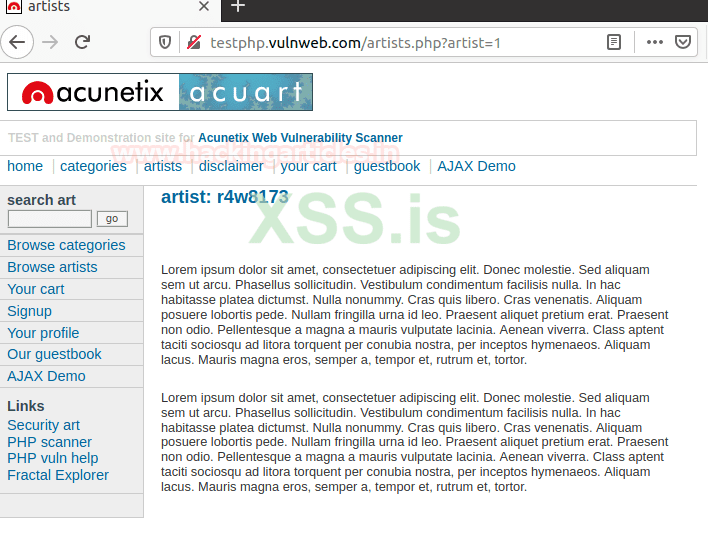Go back using the browser back arrow
This screenshot has width=708, height=534.
click(17, 42)
